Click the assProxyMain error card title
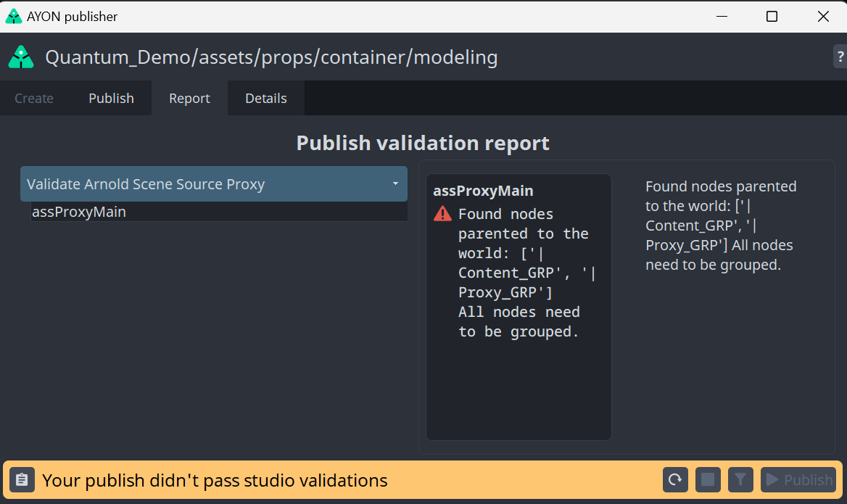 click(x=483, y=191)
